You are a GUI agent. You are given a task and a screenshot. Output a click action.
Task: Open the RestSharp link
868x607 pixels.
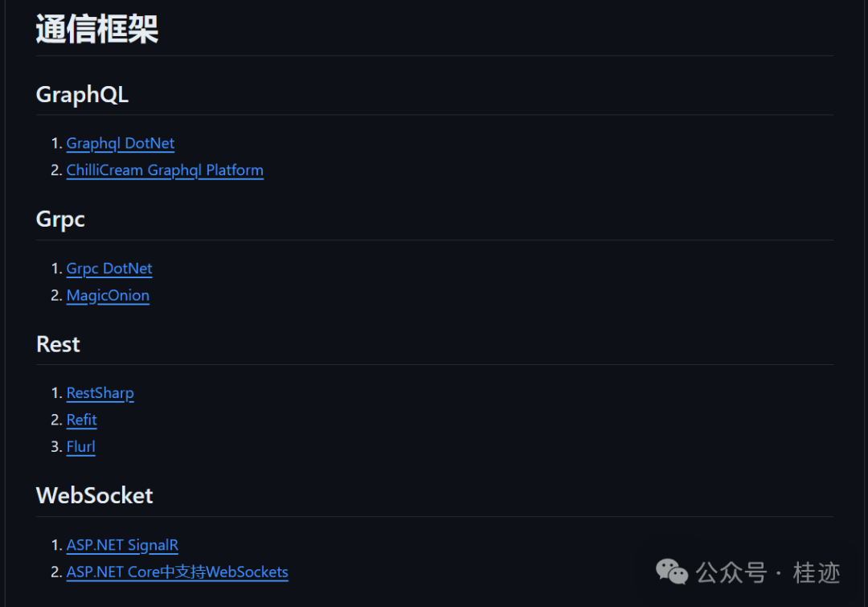(x=100, y=393)
